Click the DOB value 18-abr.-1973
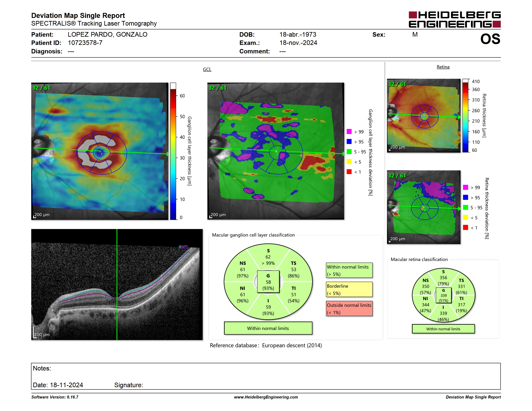The height and width of the screenshot is (411, 532). pos(298,35)
